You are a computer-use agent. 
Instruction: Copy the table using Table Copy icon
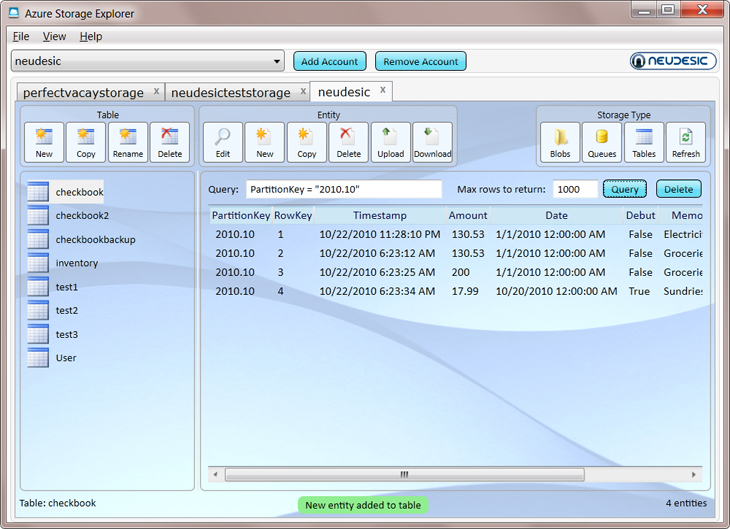pyautogui.click(x=86, y=142)
